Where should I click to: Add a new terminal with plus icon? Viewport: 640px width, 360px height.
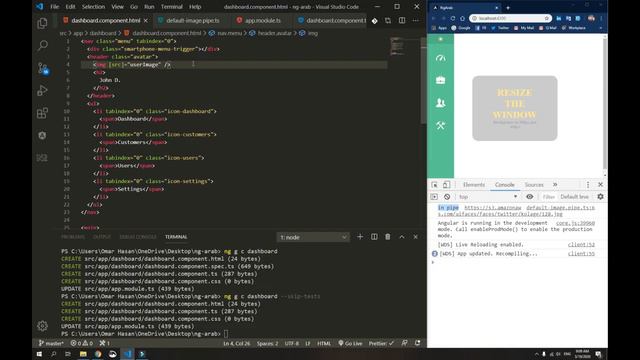click(360, 237)
